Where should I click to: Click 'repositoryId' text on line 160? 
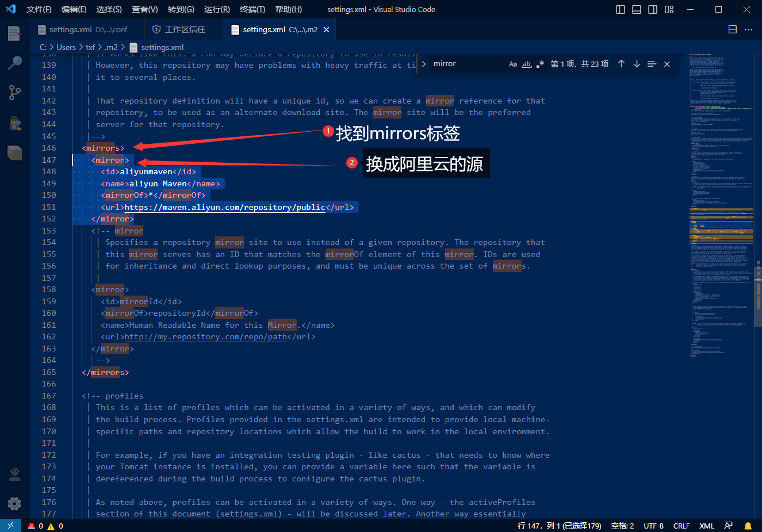tap(177, 313)
